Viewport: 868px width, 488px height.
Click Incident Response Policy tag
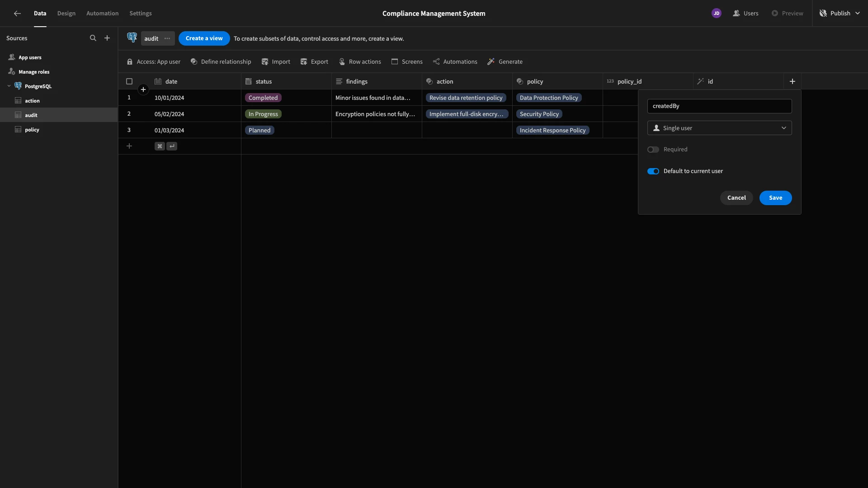[552, 130]
